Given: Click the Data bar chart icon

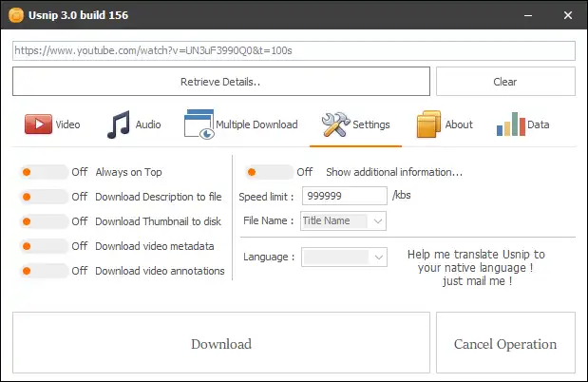Looking at the screenshot, I should pyautogui.click(x=511, y=124).
